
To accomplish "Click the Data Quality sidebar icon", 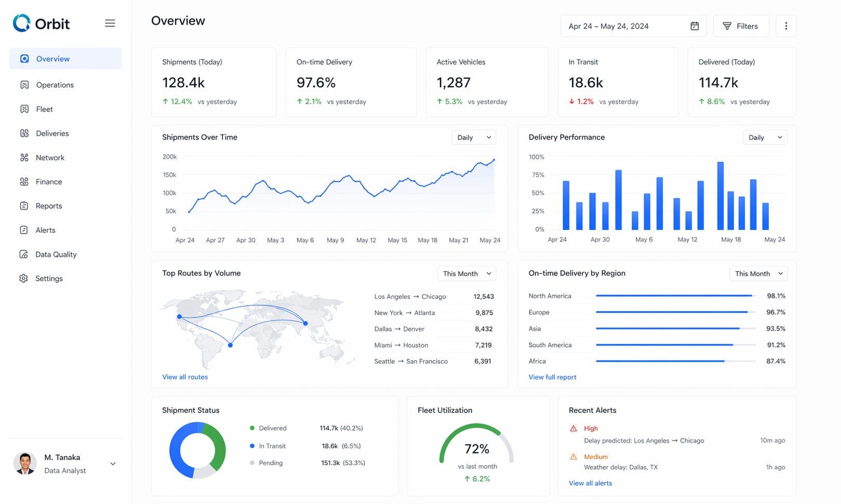I will click(x=24, y=254).
